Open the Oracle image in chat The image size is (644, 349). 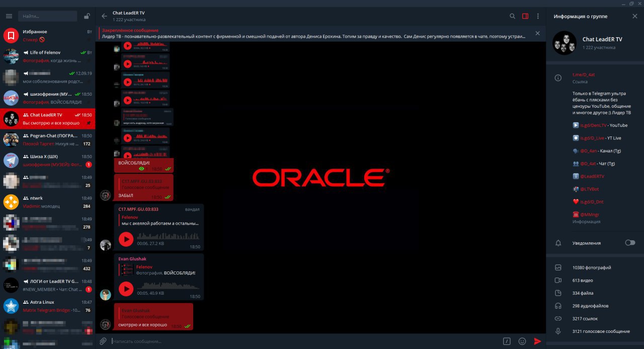tap(320, 178)
